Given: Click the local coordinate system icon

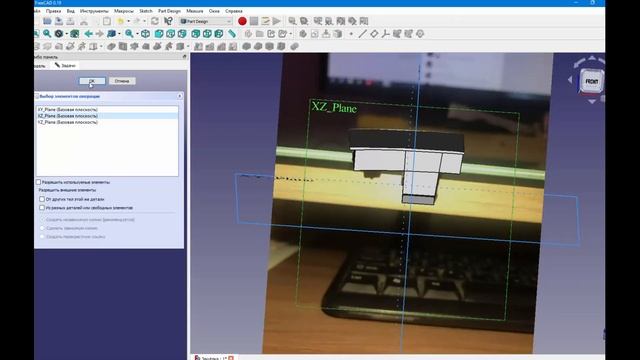Looking at the screenshot, I should coord(386,34).
